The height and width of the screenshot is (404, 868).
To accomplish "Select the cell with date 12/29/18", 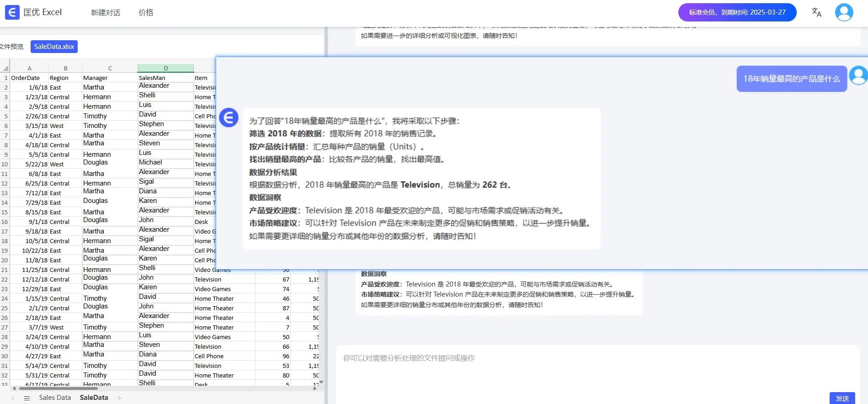I will [29, 289].
